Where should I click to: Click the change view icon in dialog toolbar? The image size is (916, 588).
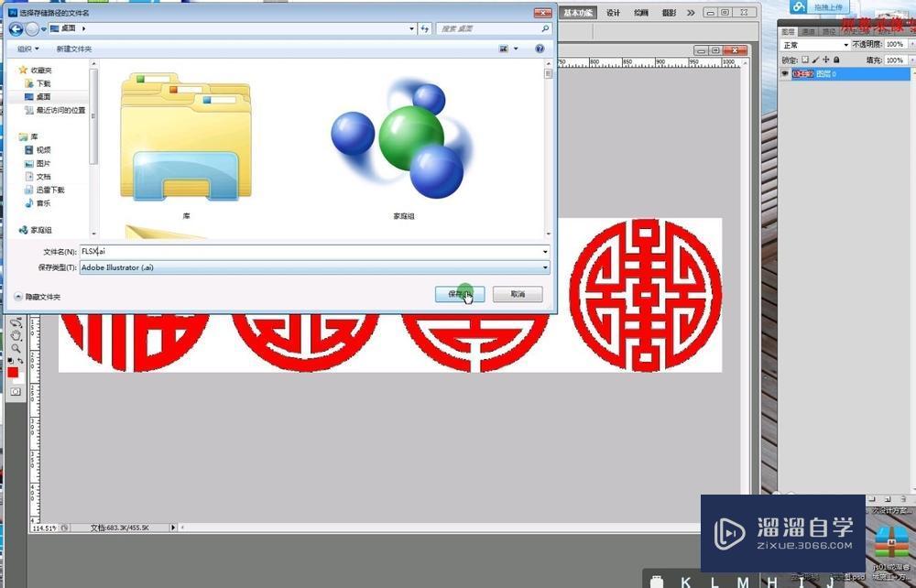504,49
